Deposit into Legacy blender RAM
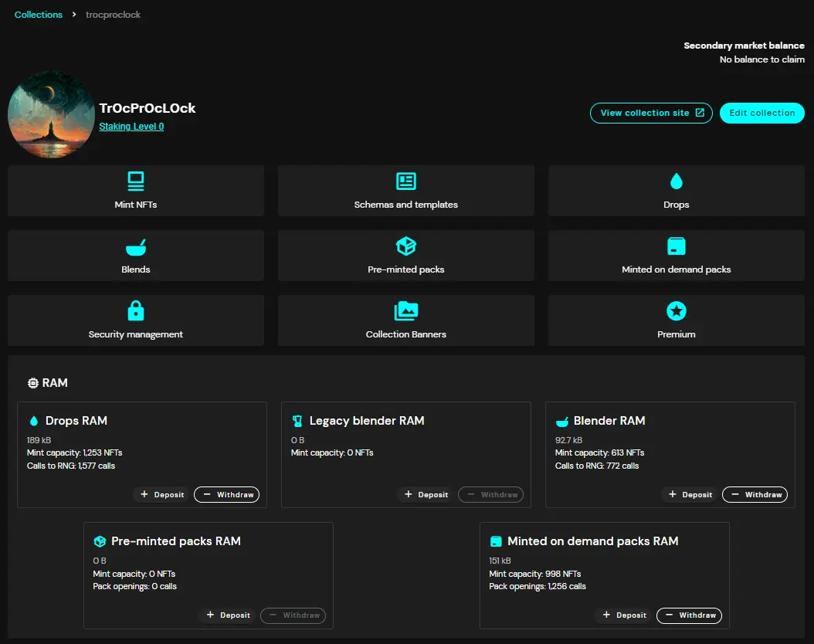The width and height of the screenshot is (814, 644). click(426, 494)
